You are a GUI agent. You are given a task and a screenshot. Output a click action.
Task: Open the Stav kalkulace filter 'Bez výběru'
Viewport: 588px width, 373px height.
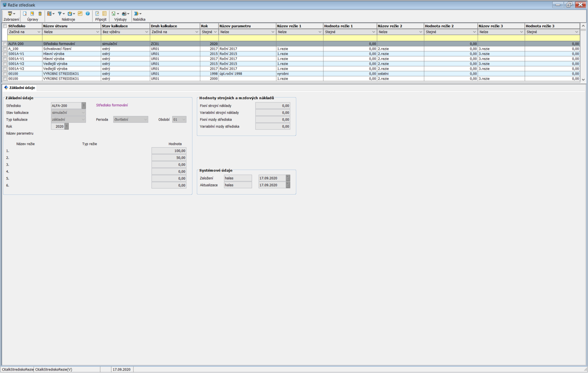point(125,32)
